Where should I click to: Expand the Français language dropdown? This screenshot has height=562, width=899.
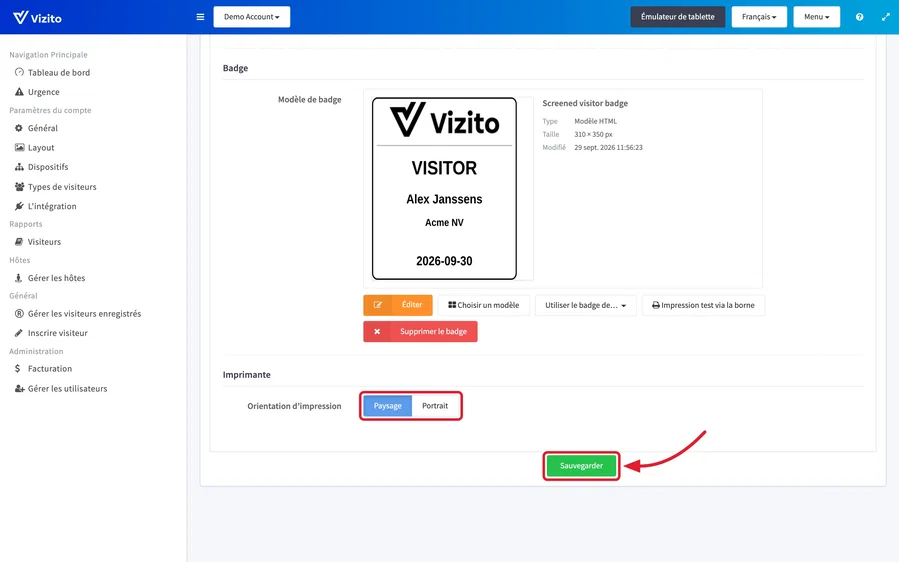tap(759, 17)
